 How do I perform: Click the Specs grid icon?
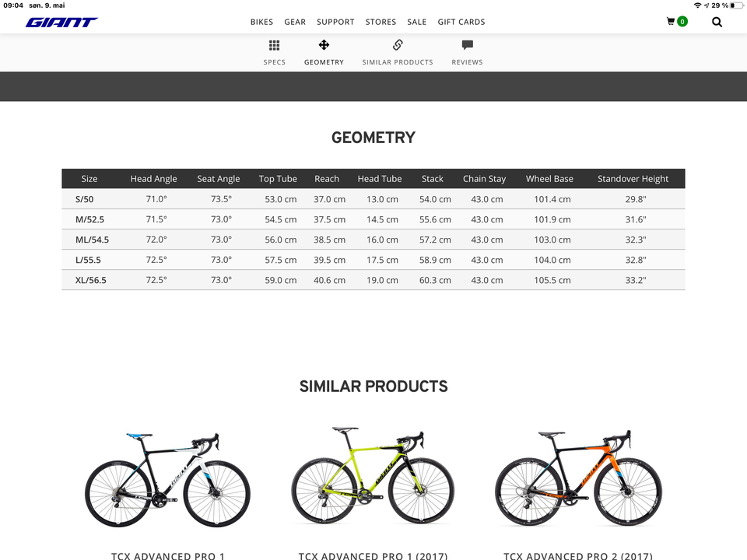coord(274,45)
